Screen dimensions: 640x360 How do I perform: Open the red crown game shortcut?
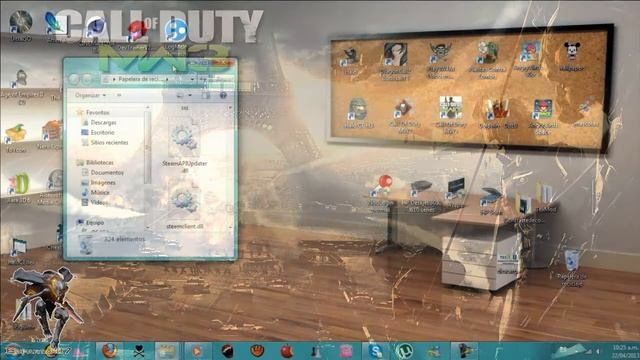pyautogui.click(x=499, y=113)
